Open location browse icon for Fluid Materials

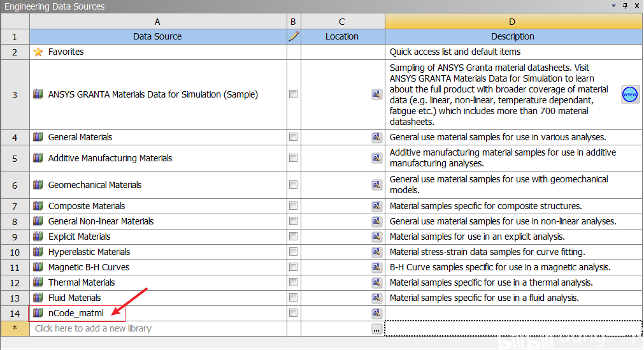click(x=376, y=297)
